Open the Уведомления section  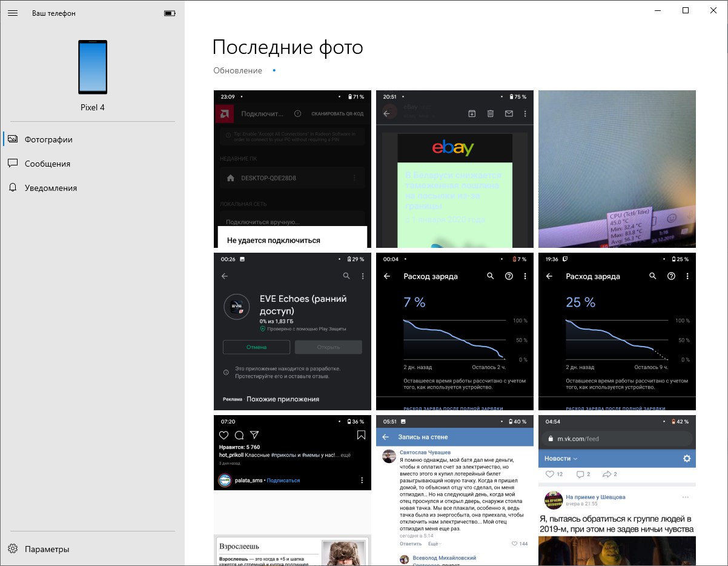click(x=92, y=188)
